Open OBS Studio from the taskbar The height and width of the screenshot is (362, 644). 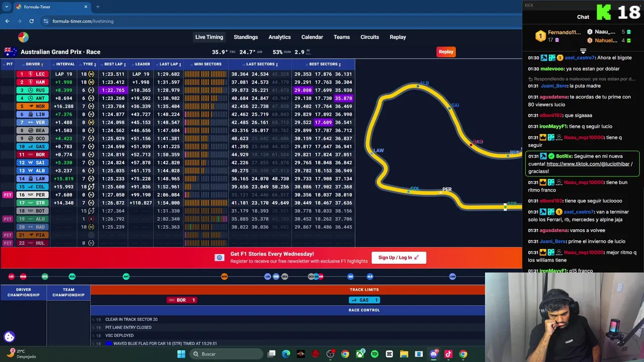click(331, 354)
